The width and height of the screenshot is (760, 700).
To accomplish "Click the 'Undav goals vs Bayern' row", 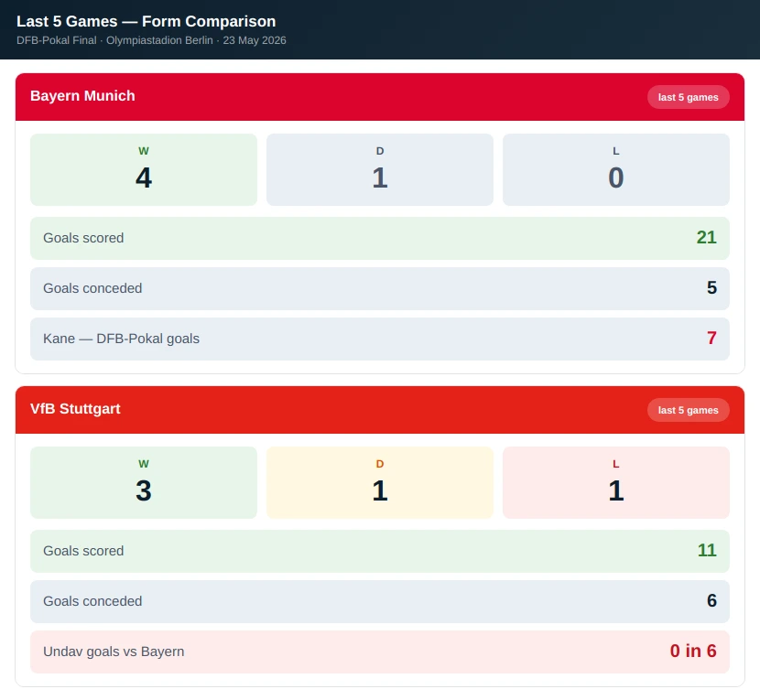I will pos(380,652).
